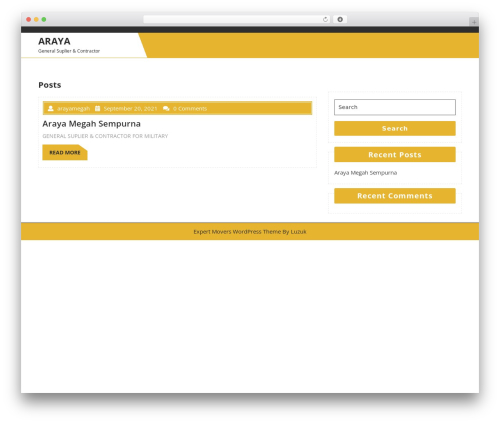The width and height of the screenshot is (500, 423).
Task: Open the Expert Movers WordPress Theme footer link
Action: (x=250, y=232)
